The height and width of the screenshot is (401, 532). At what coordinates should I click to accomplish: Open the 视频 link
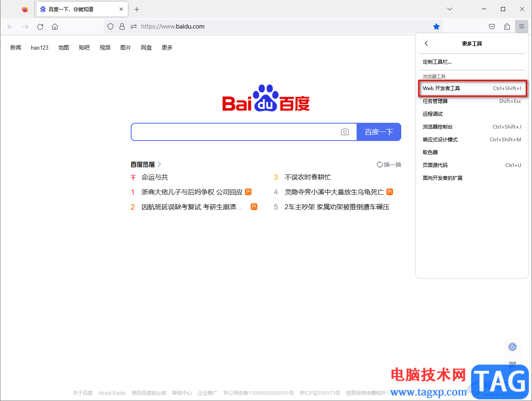(x=105, y=48)
